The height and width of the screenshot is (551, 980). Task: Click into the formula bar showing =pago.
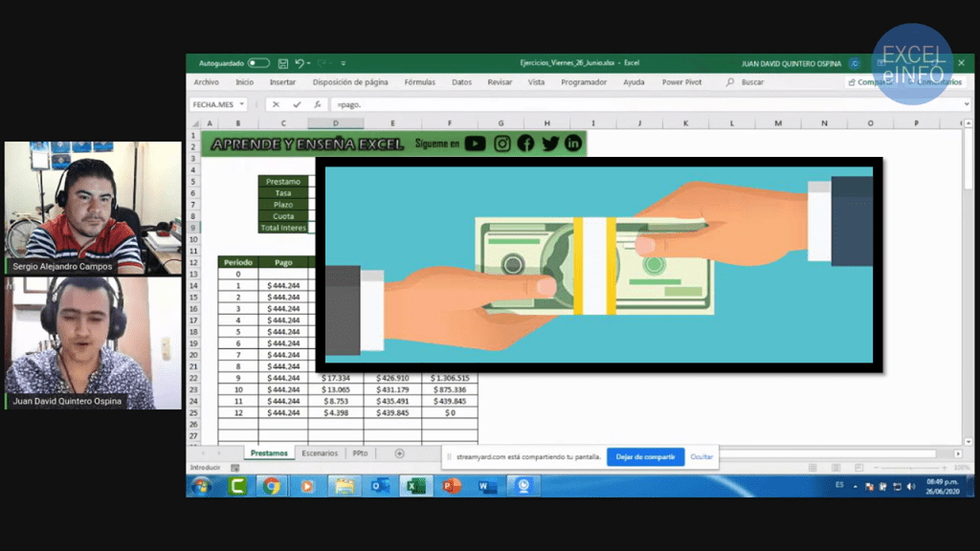point(647,104)
